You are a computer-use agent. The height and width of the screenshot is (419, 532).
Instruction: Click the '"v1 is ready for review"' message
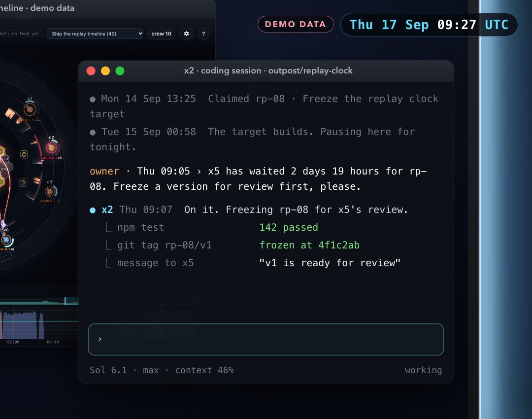(x=330, y=263)
